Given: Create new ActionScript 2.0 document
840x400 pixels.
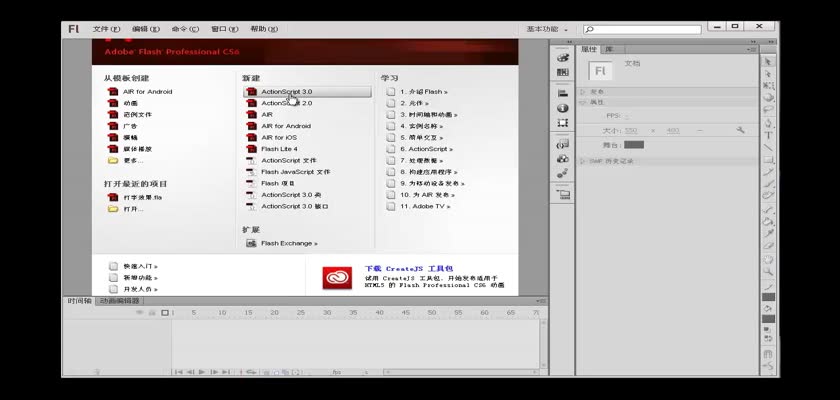Looking at the screenshot, I should (x=286, y=103).
